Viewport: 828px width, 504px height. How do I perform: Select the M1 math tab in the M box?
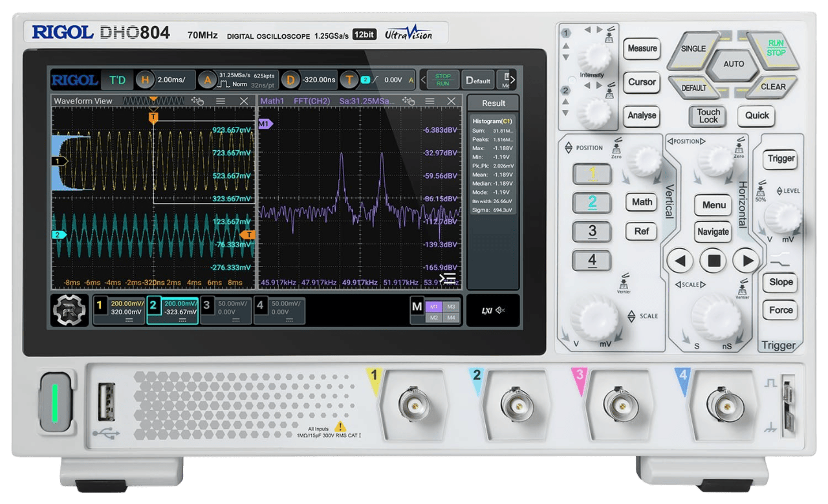[433, 306]
